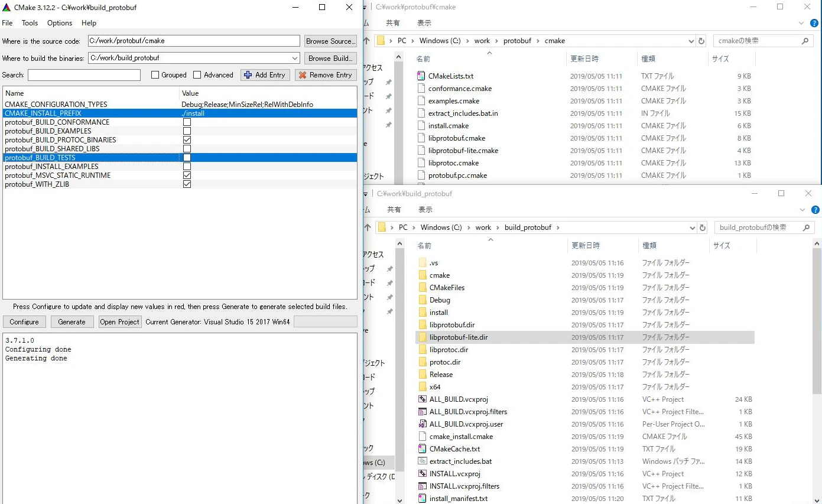The width and height of the screenshot is (822, 504).
Task: Select the INSTALL.vcxproj project file icon
Action: (422, 473)
